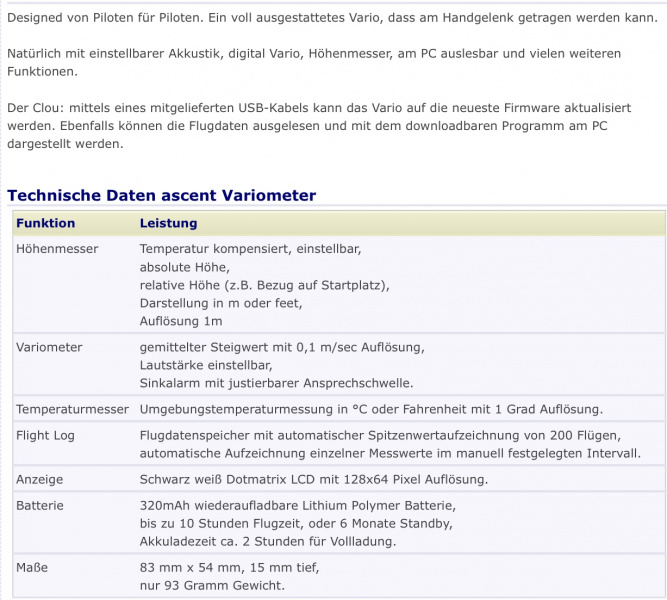Click the 'Maße' row label

tap(32, 568)
